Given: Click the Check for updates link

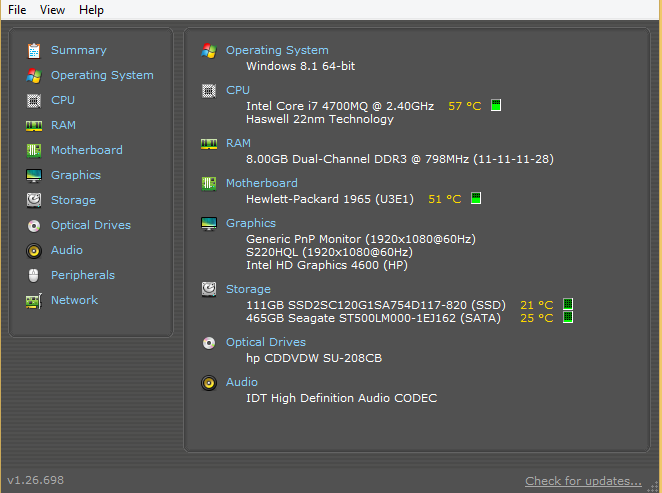Looking at the screenshot, I should pos(583,481).
